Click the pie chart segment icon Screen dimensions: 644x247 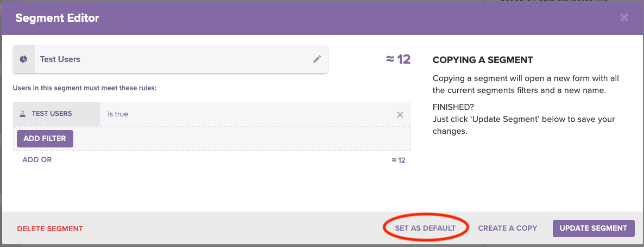coord(24,59)
